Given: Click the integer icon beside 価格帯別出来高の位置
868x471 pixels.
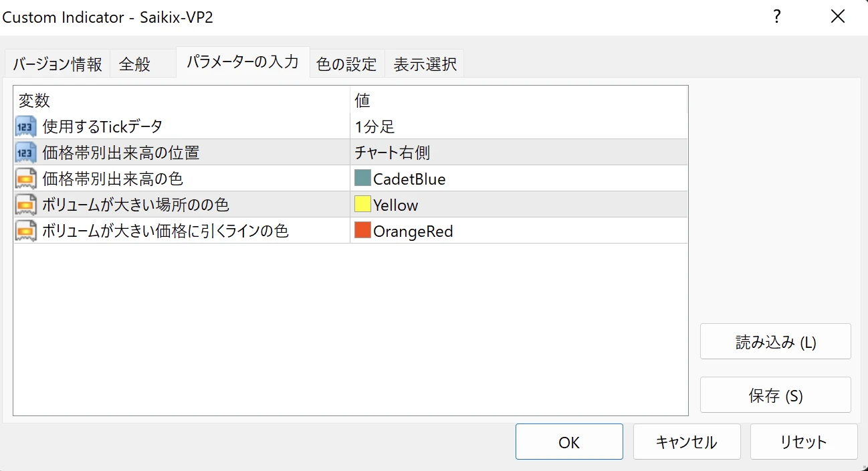Looking at the screenshot, I should [25, 153].
